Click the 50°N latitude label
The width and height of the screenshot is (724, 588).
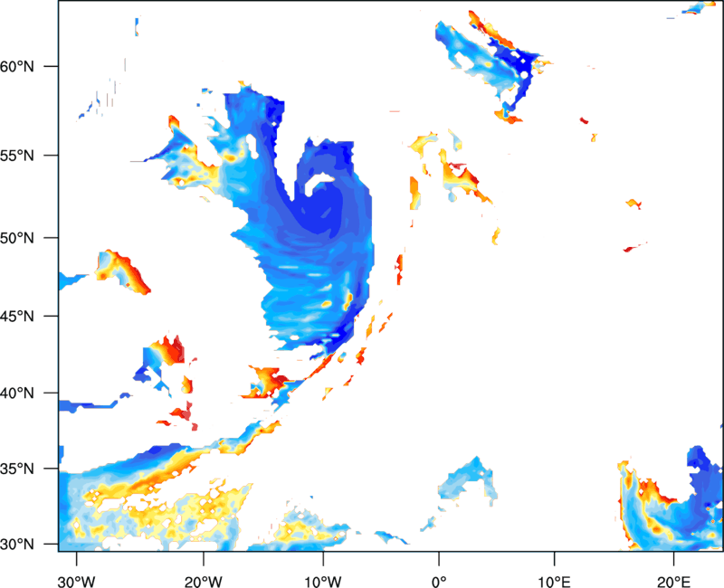[17, 238]
